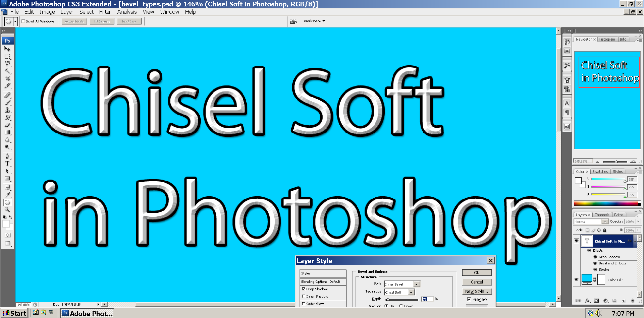The height and width of the screenshot is (318, 644).
Task: Click the Actual Pixels button
Action: point(74,21)
